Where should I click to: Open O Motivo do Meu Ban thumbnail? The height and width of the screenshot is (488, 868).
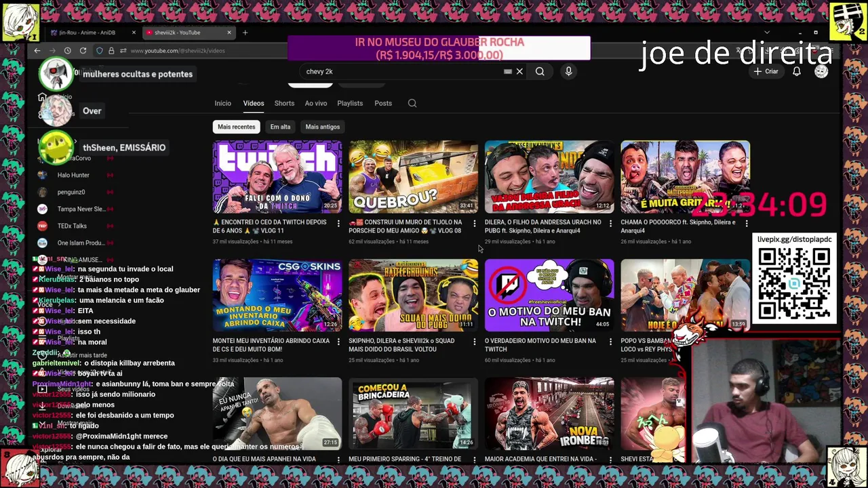[549, 296]
